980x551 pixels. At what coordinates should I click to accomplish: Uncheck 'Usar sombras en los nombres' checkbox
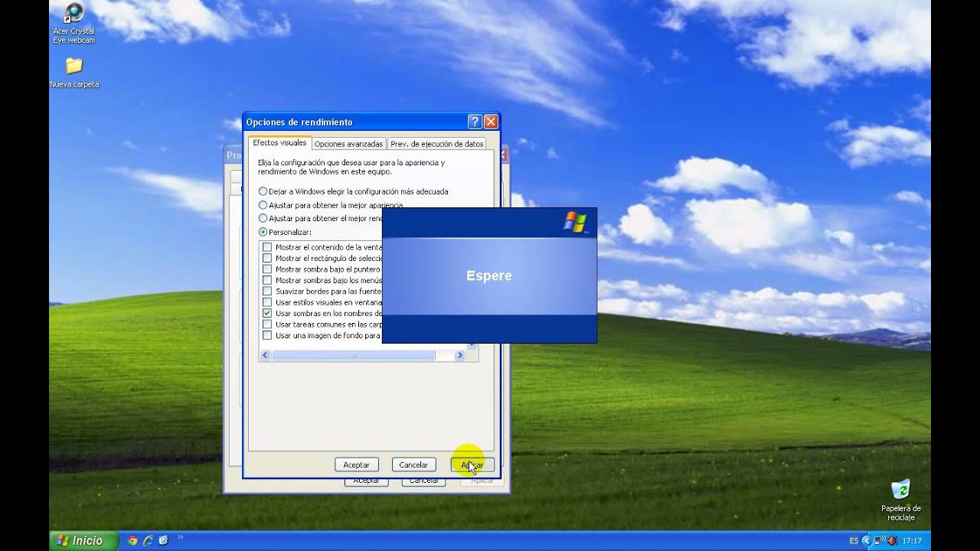coord(267,313)
